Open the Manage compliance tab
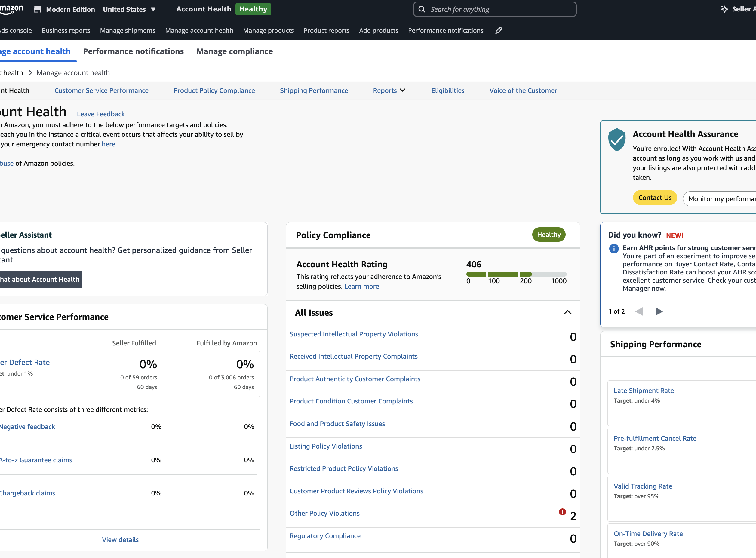This screenshot has height=558, width=756. click(x=235, y=51)
